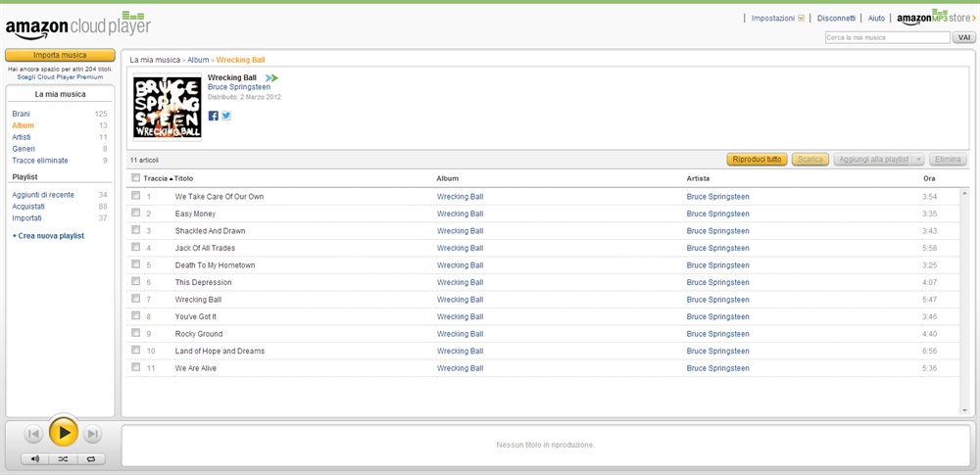Sort the list by the Artista column header

coord(698,179)
